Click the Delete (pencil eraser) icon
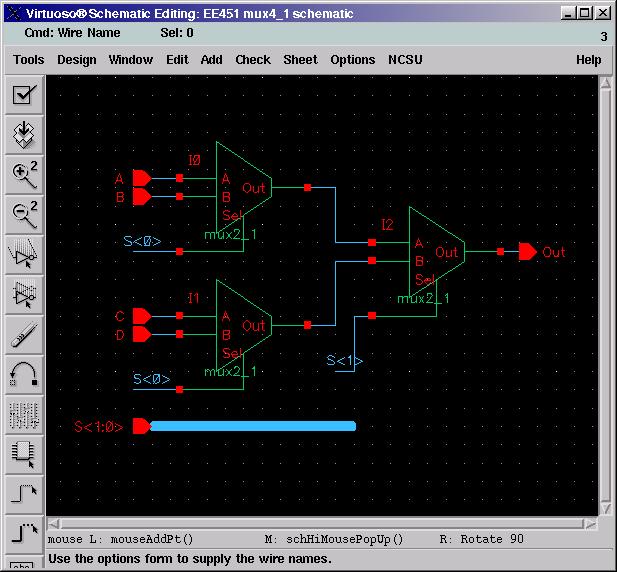This screenshot has width=617, height=572. [x=24, y=335]
